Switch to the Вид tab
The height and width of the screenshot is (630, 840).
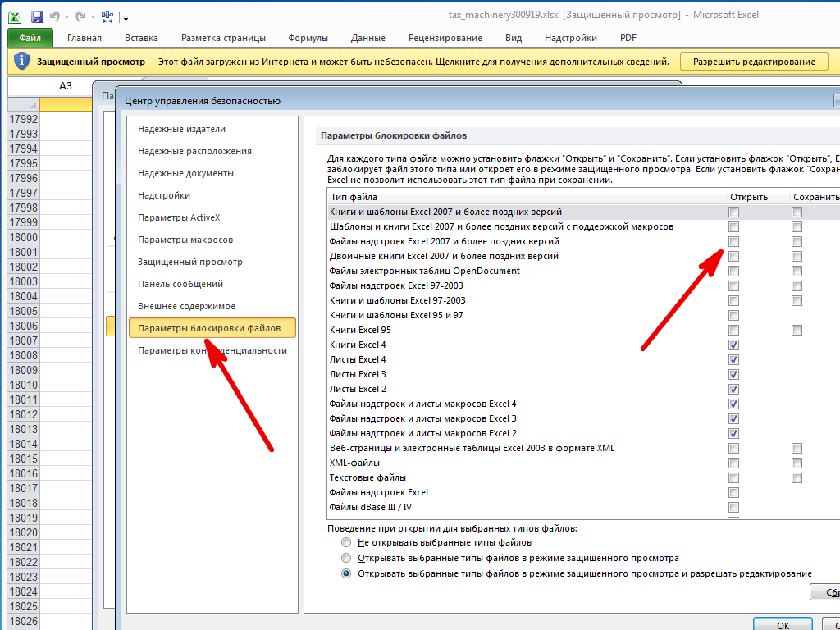[514, 38]
